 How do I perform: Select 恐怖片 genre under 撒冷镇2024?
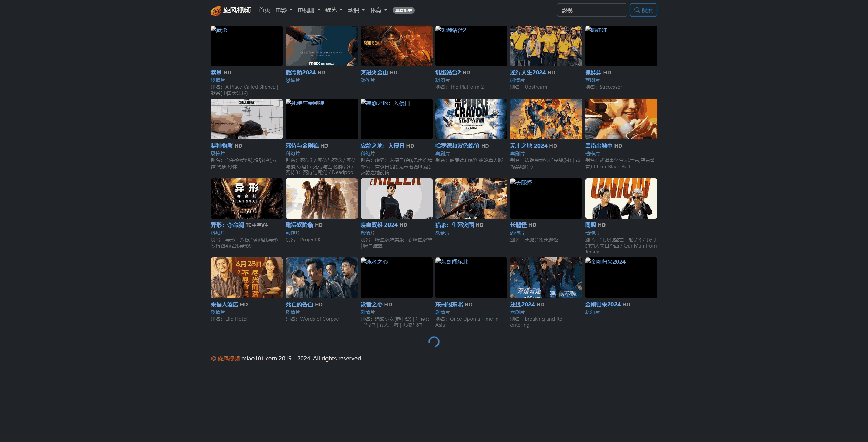[292, 80]
